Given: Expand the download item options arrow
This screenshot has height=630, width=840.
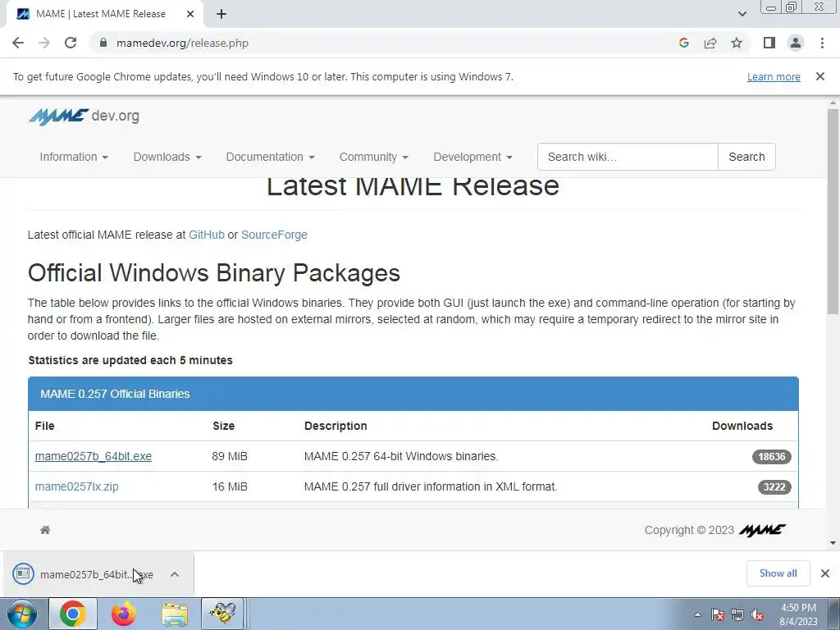Looking at the screenshot, I should pyautogui.click(x=175, y=574).
